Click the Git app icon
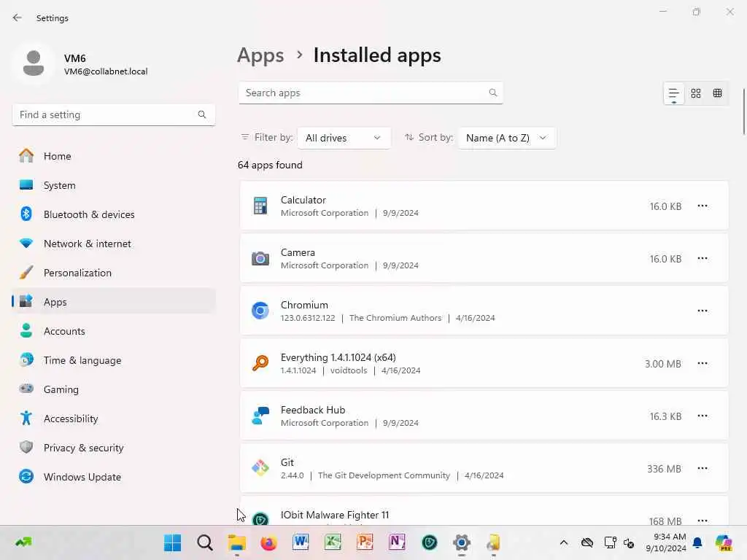This screenshot has height=560, width=747. pos(260,469)
